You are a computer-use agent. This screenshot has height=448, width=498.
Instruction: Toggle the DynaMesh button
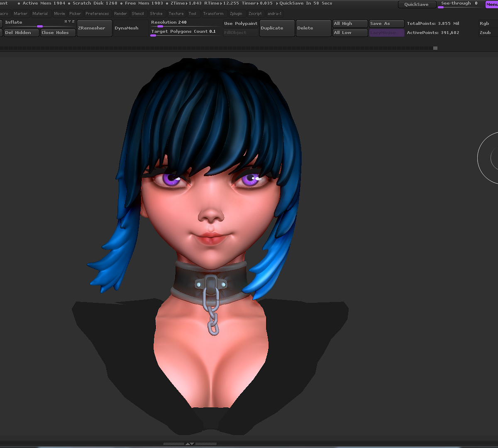coord(131,28)
